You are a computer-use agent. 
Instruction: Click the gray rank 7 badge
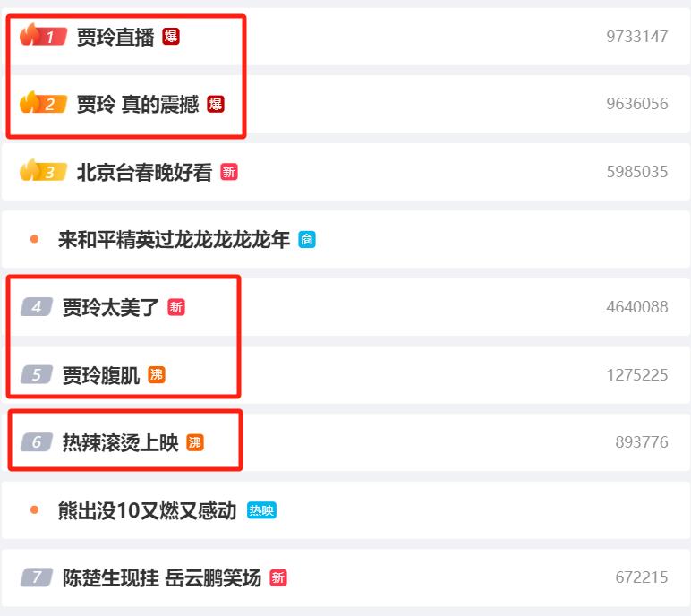click(37, 577)
